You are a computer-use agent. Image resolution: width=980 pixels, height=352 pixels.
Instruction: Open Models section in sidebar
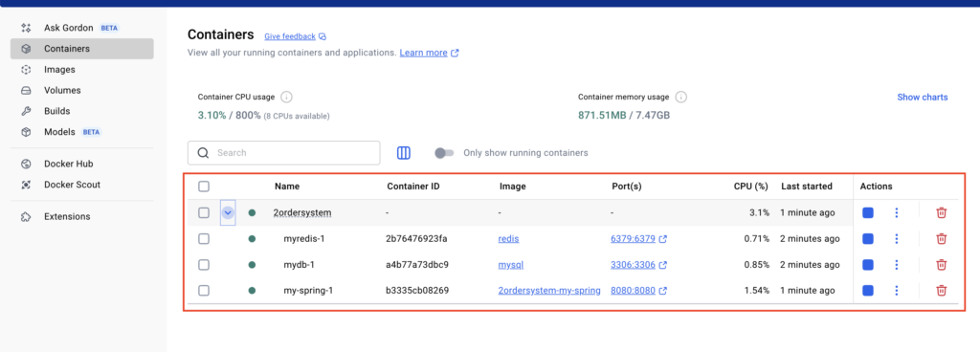pos(82,132)
